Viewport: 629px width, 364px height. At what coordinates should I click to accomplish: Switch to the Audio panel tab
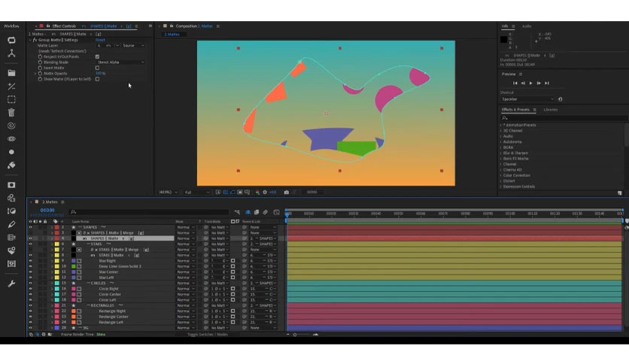click(x=527, y=26)
